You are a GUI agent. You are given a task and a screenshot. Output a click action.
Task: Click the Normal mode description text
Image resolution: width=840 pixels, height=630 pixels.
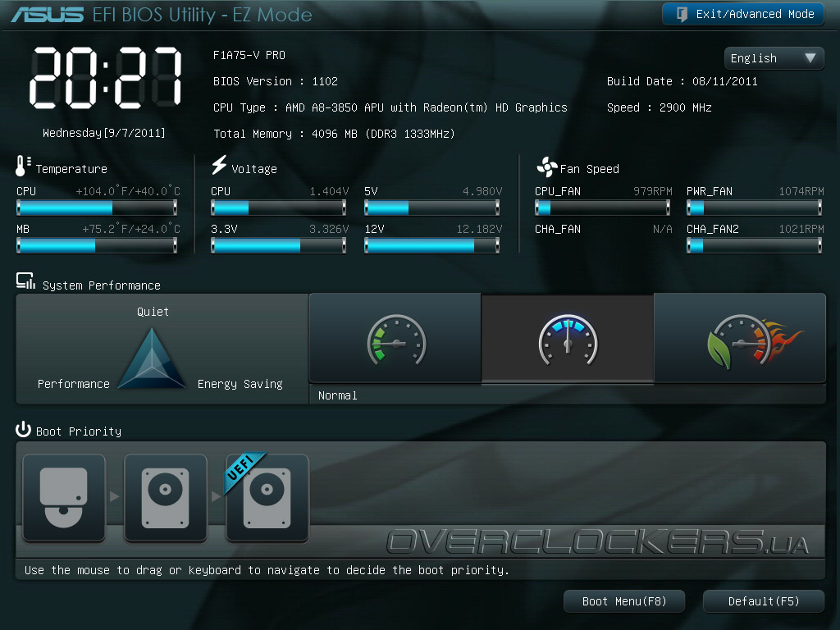coord(337,396)
